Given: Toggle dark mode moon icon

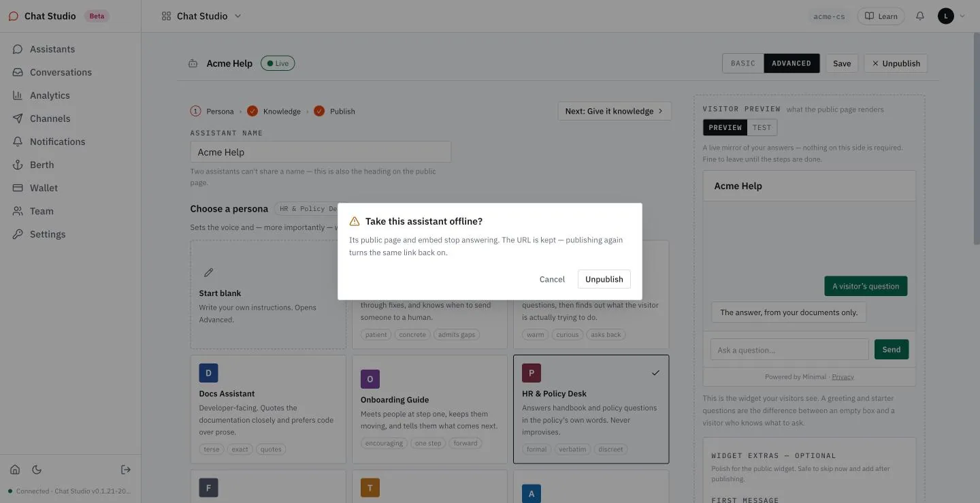Looking at the screenshot, I should 37,470.
